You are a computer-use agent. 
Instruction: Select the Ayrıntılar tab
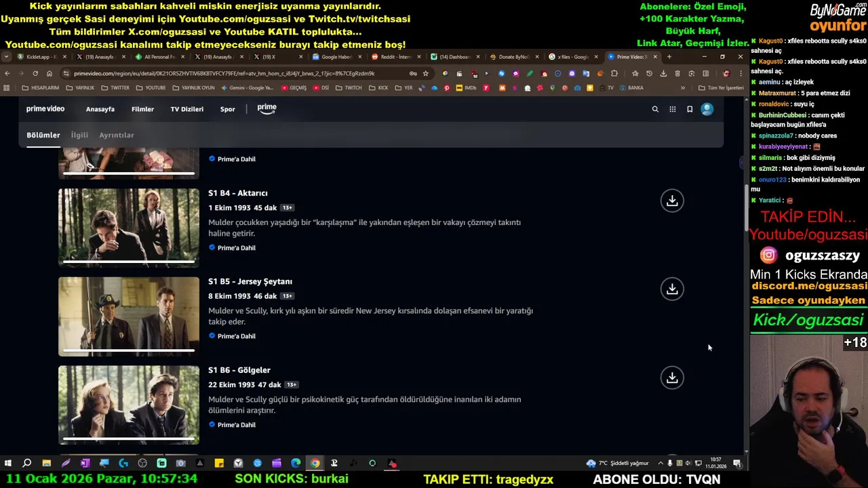click(117, 135)
